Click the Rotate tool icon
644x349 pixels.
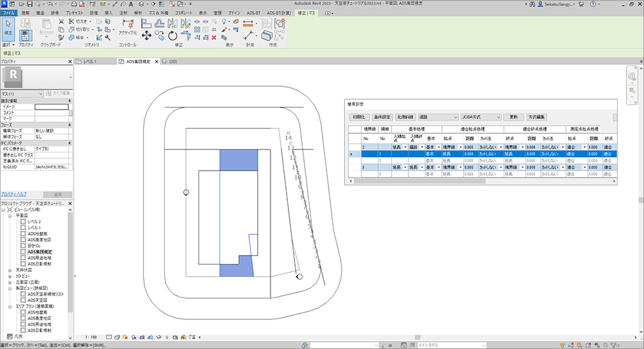[172, 37]
